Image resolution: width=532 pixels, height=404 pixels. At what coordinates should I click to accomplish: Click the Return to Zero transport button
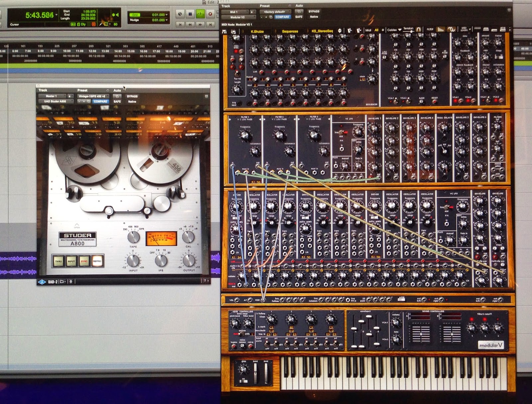[x=180, y=24]
